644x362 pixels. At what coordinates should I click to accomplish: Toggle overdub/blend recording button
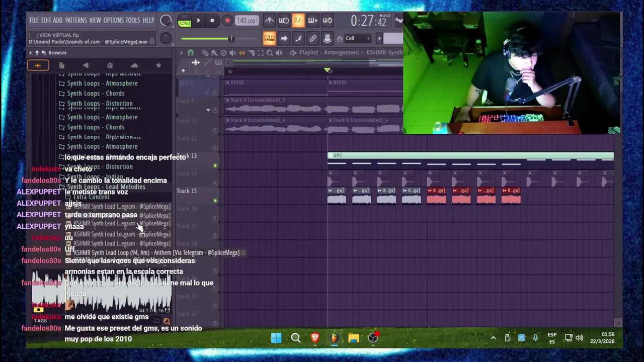click(x=313, y=21)
